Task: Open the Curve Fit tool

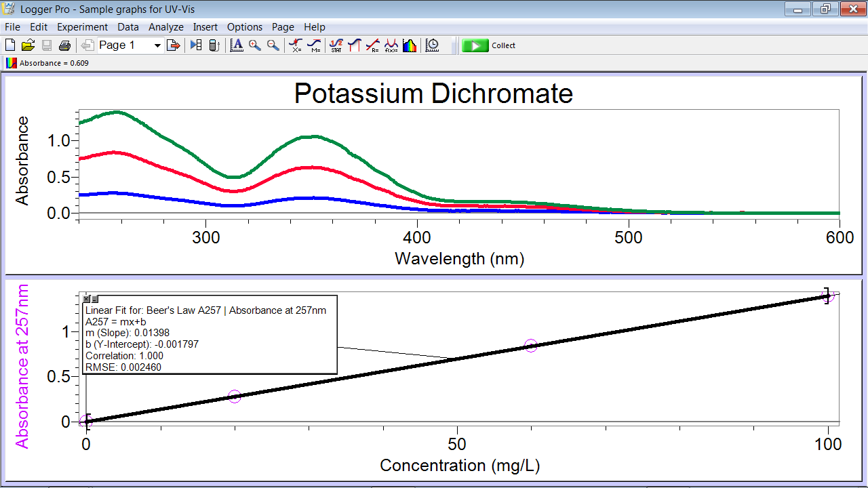Action: click(x=373, y=45)
